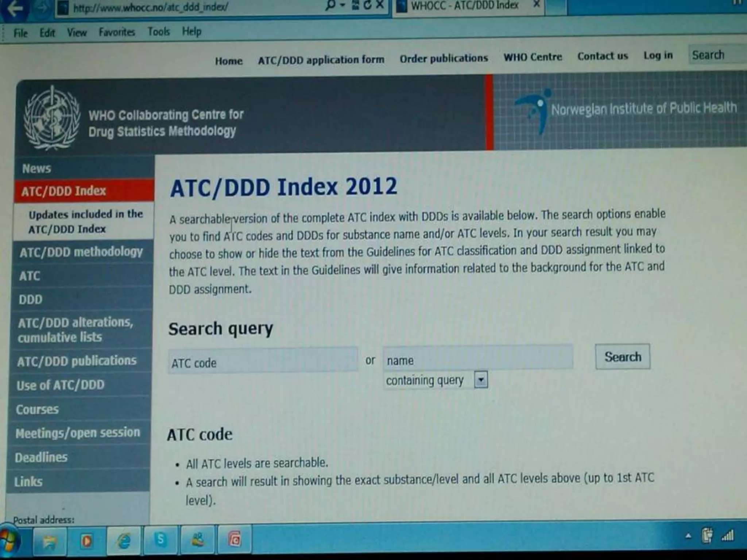Screen dimensions: 747x560
Task: Open Internet Explorer from the taskbar
Action: tap(124, 540)
